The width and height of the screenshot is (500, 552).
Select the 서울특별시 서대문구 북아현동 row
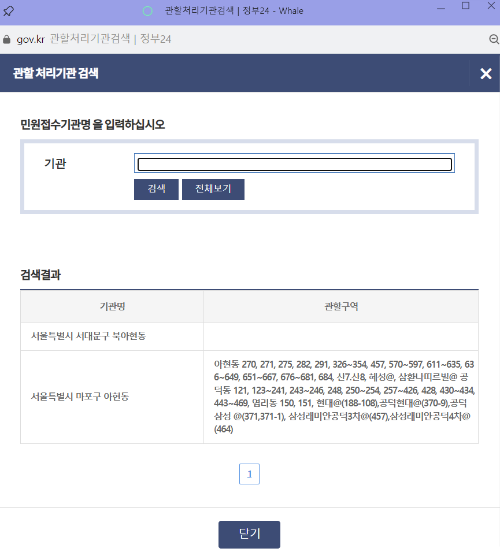pyautogui.click(x=249, y=336)
